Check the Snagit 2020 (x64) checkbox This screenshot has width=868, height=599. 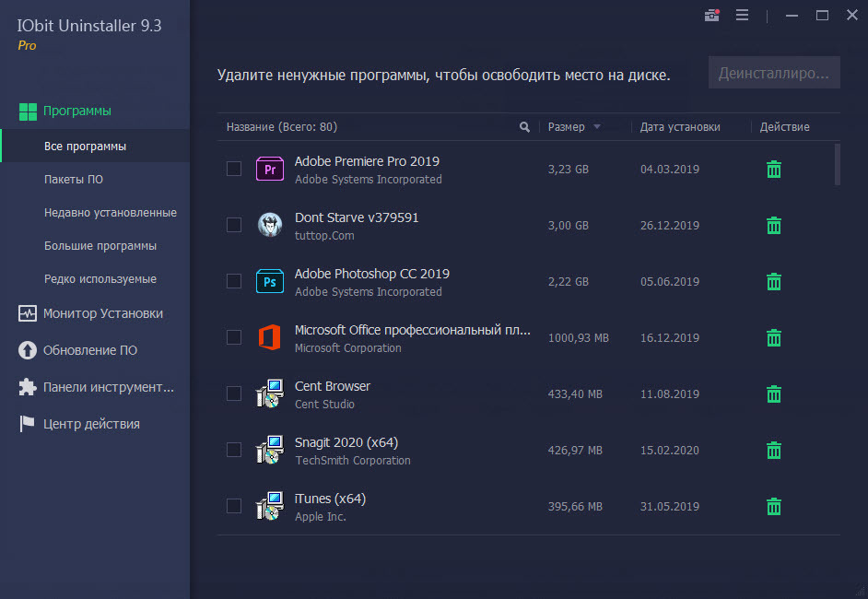coord(234,450)
